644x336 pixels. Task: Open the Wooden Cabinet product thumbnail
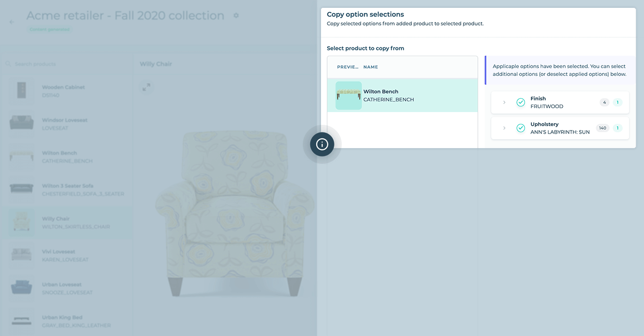[21, 91]
